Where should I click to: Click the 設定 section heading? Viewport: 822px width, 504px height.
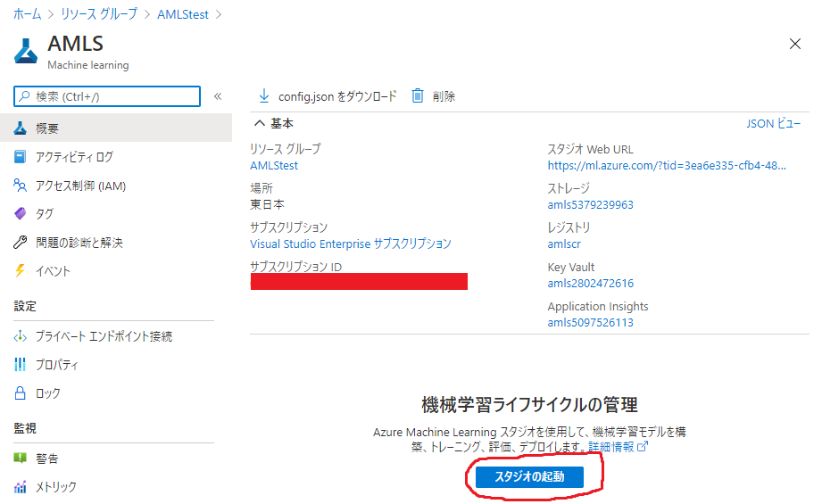[x=25, y=306]
